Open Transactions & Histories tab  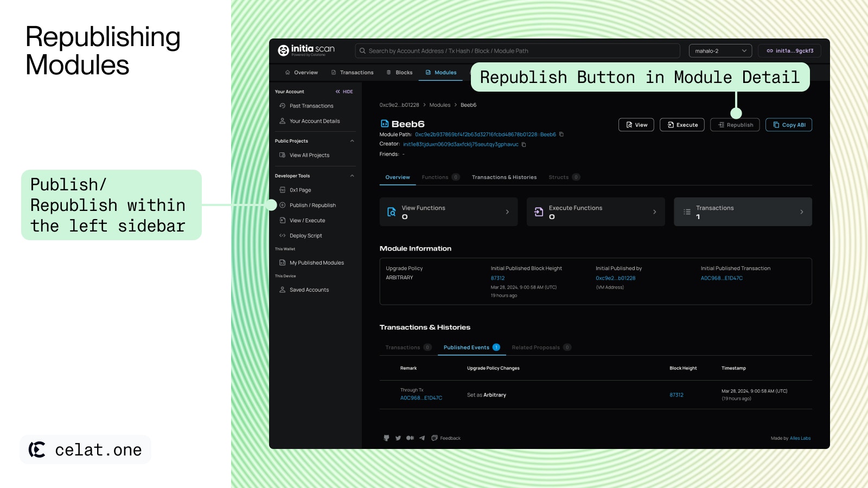click(504, 177)
